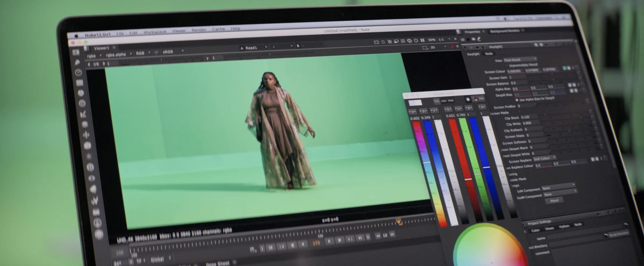Open the MetaData nodes toolbar icon
The width and height of the screenshot is (644, 266).
coord(93,189)
